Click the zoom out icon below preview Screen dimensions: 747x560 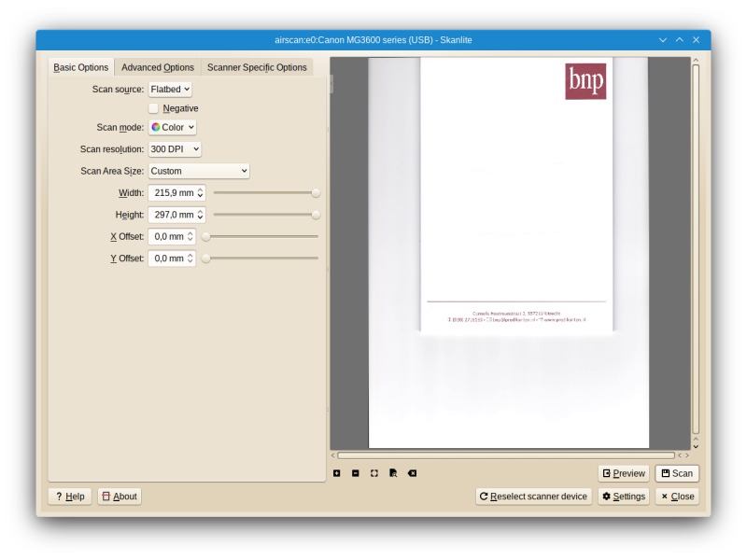coord(355,473)
